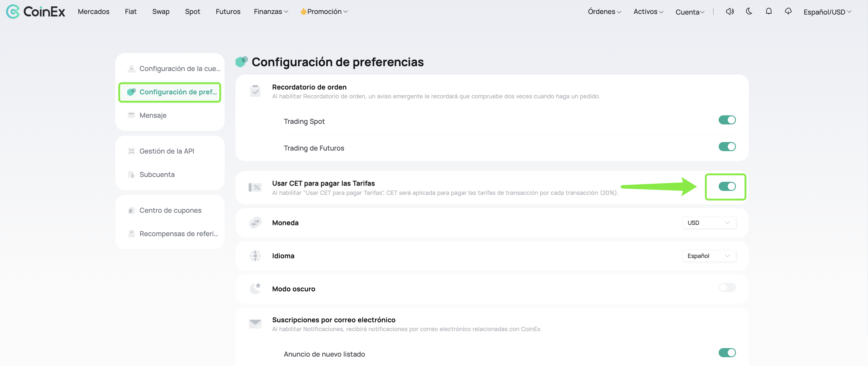Image resolution: width=868 pixels, height=366 pixels.
Task: Click the Centro de cupones icon
Action: tap(131, 210)
